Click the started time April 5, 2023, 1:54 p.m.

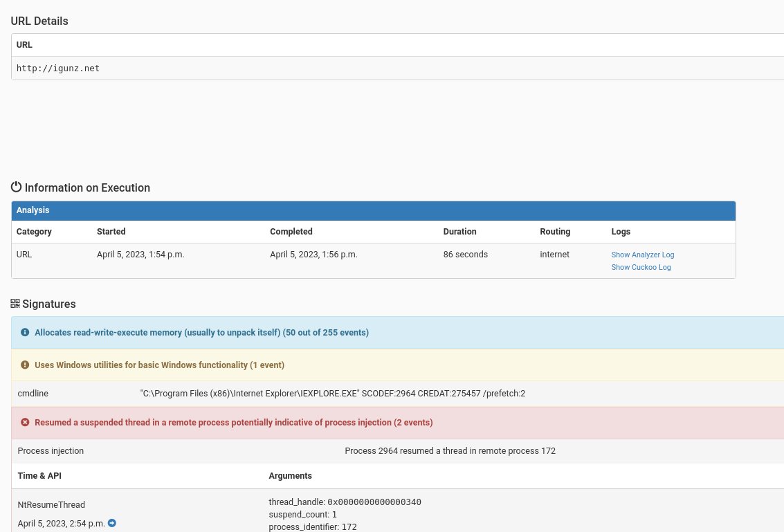pos(140,255)
